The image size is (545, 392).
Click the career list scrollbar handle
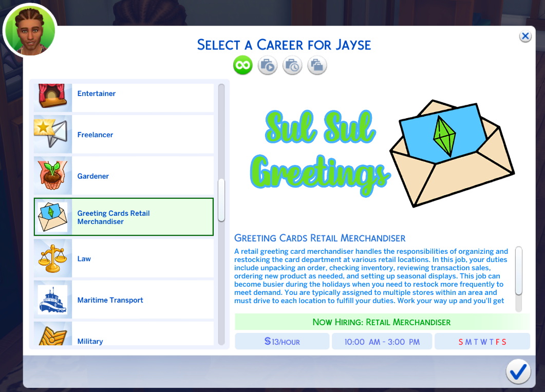coord(221,199)
